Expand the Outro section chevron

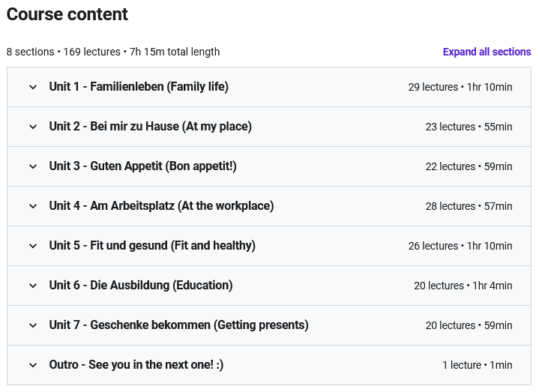point(33,365)
